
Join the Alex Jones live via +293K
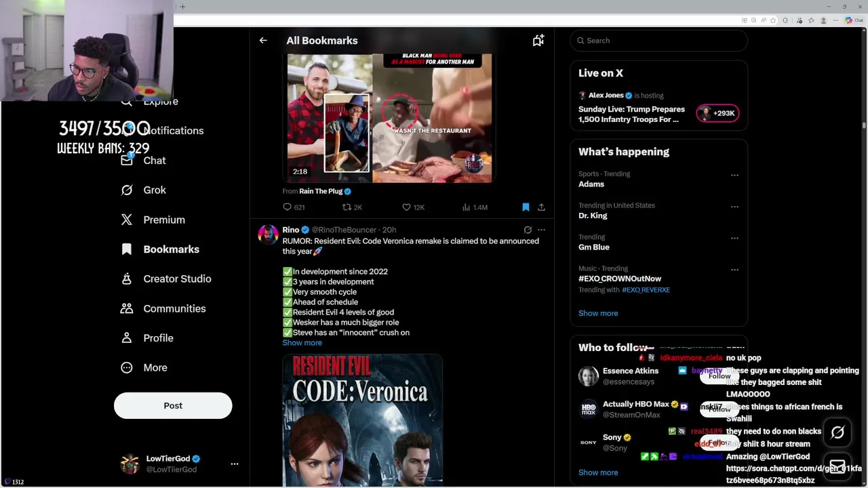tap(717, 113)
